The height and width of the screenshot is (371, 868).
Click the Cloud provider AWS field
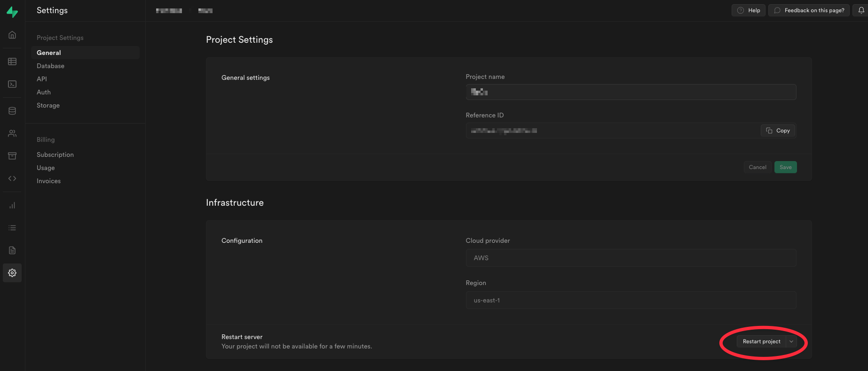click(631, 258)
